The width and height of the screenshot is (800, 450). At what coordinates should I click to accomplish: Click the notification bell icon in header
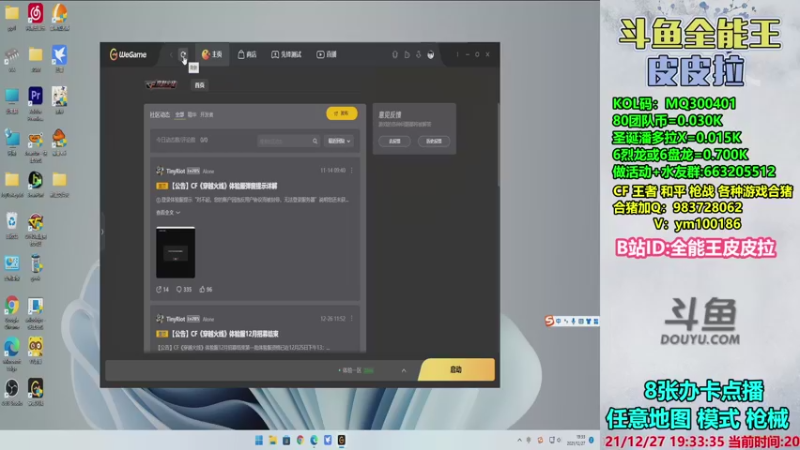[x=394, y=55]
